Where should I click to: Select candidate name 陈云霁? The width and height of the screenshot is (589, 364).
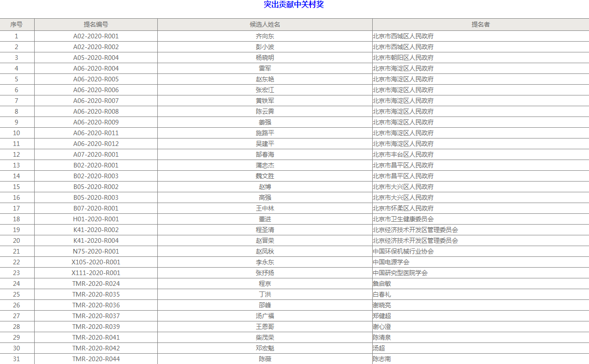pos(265,111)
